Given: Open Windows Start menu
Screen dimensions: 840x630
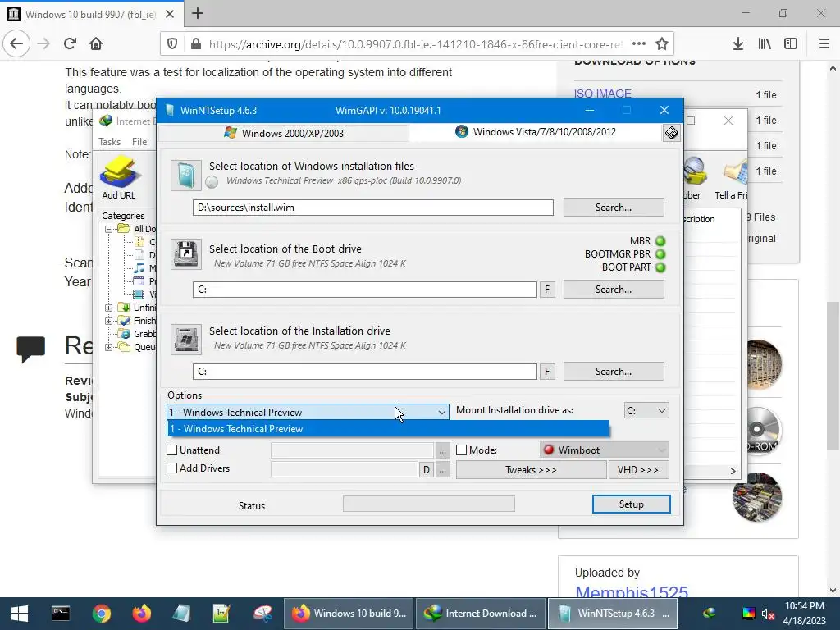Looking at the screenshot, I should (x=20, y=614).
